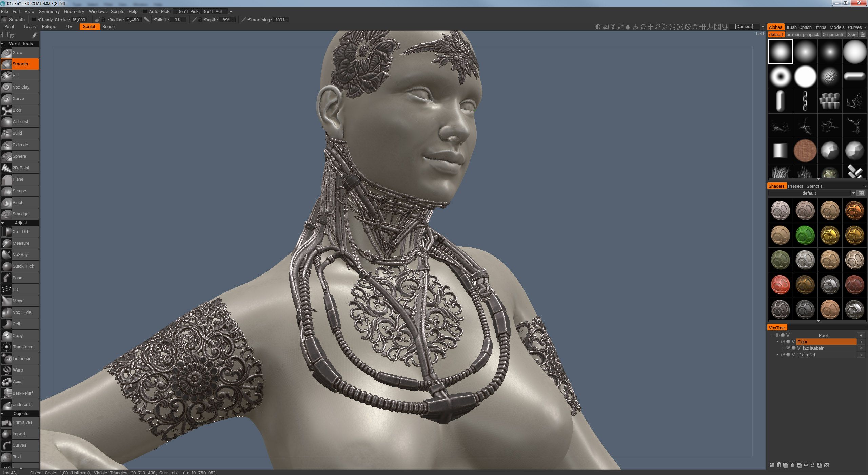Image resolution: width=868 pixels, height=475 pixels.
Task: Open the Ornamente alpha folder
Action: point(833,35)
